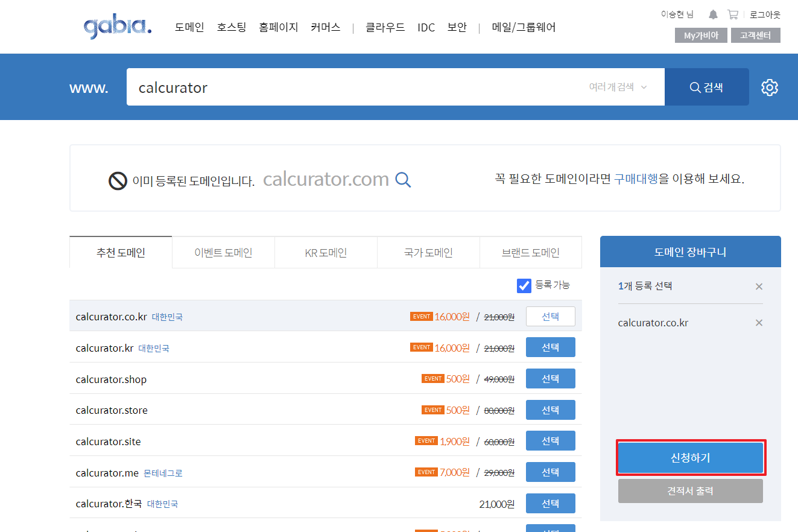Click the 검색 search button

point(707,87)
